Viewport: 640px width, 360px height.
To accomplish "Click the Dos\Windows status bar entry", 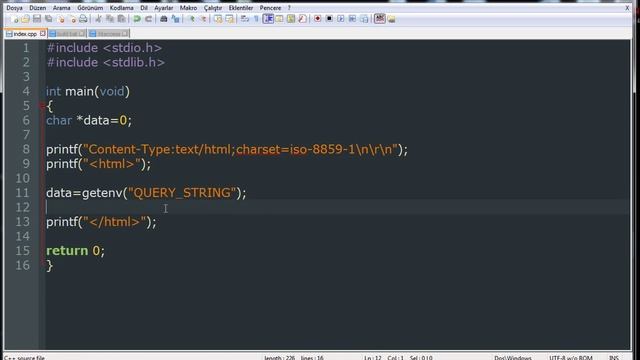I will point(513,358).
